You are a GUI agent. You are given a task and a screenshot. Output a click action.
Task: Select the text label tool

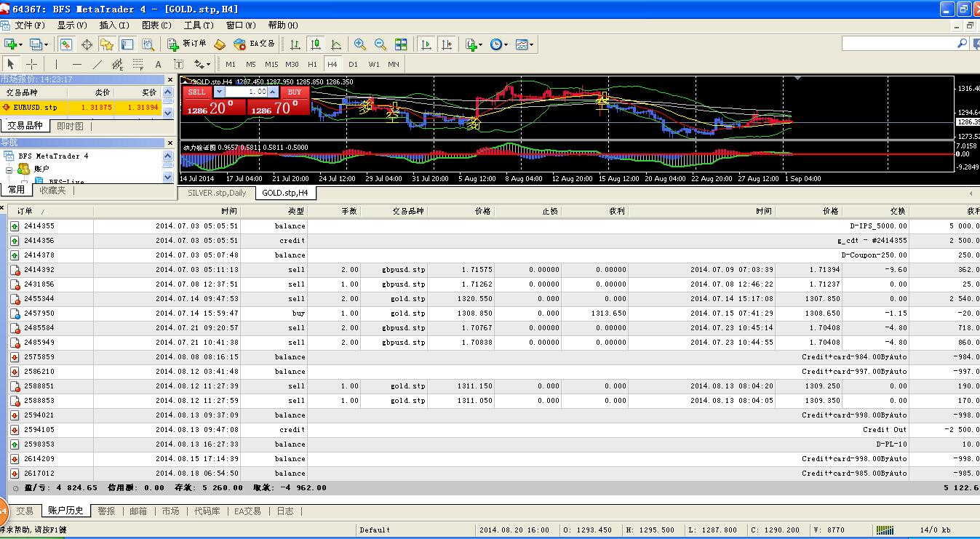178,64
